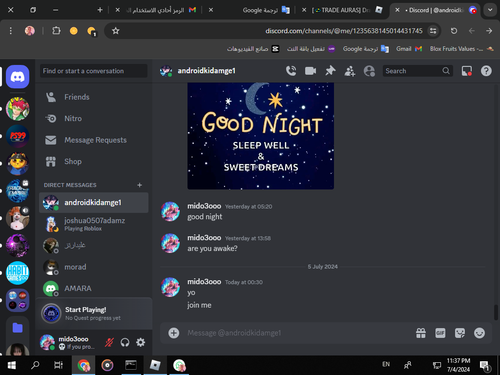
Task: Open Gmail bookmark
Action: click(x=409, y=49)
